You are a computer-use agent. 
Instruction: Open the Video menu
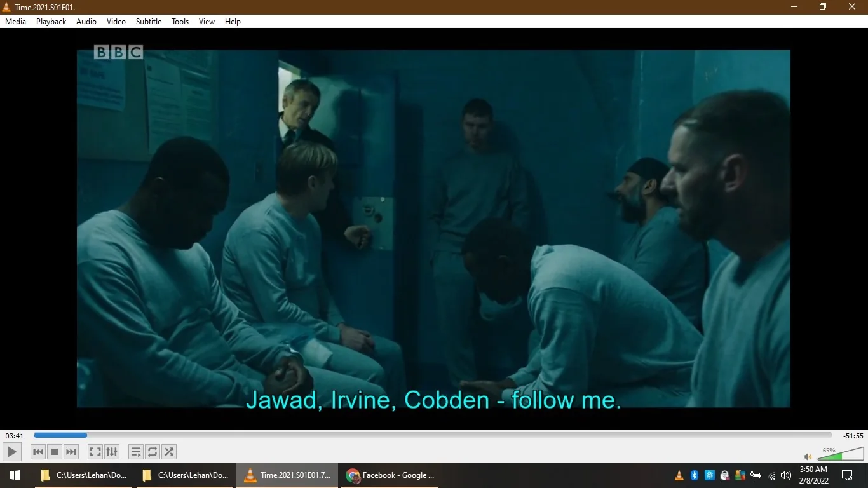(116, 22)
